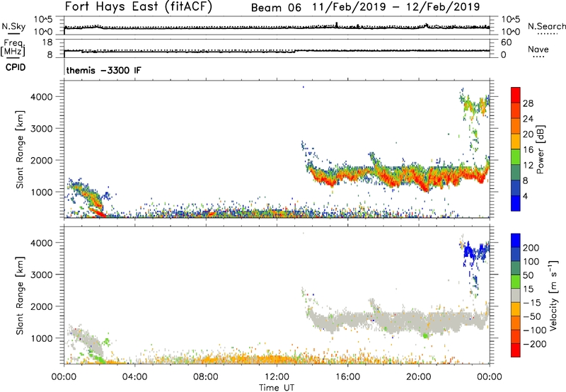Click the yellow 16–20 dB Power colorbar segment
This screenshot has height=392, width=566.
coord(516,141)
